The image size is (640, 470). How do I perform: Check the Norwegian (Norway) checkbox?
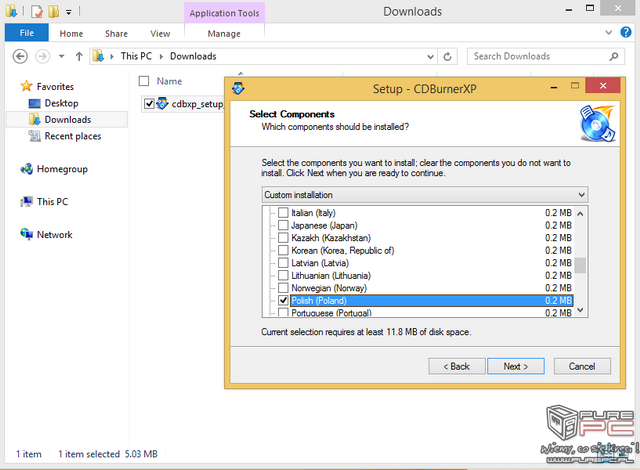tap(283, 288)
